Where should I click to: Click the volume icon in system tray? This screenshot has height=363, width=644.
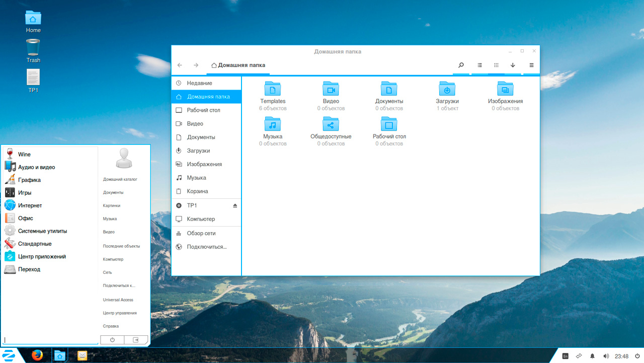click(x=606, y=356)
